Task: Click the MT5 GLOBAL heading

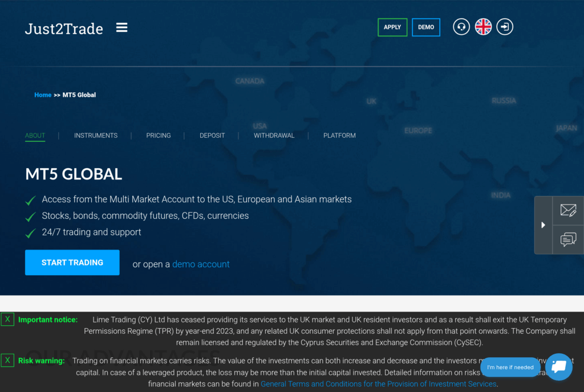Action: tap(74, 174)
